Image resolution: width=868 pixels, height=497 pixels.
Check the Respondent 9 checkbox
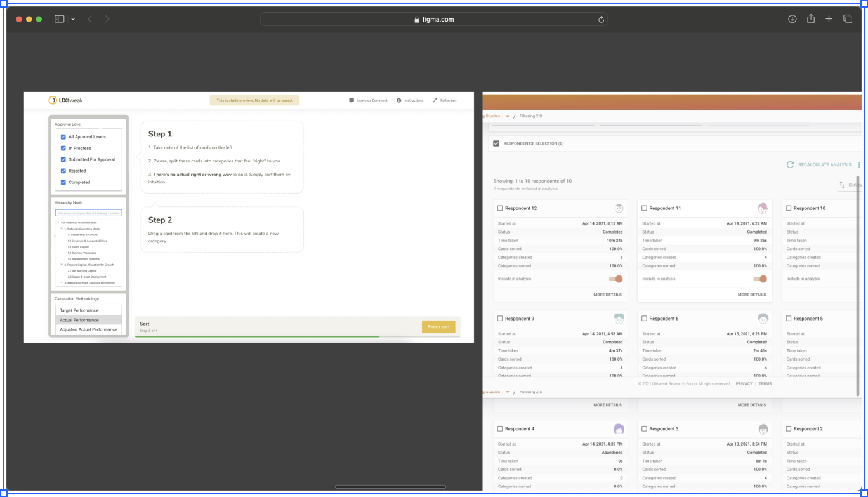[x=500, y=319]
